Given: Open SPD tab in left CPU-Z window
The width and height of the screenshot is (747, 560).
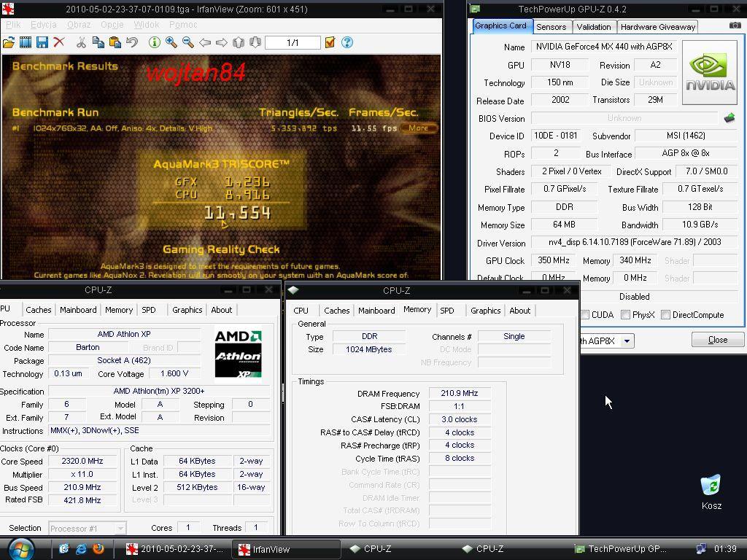Looking at the screenshot, I should [x=149, y=310].
